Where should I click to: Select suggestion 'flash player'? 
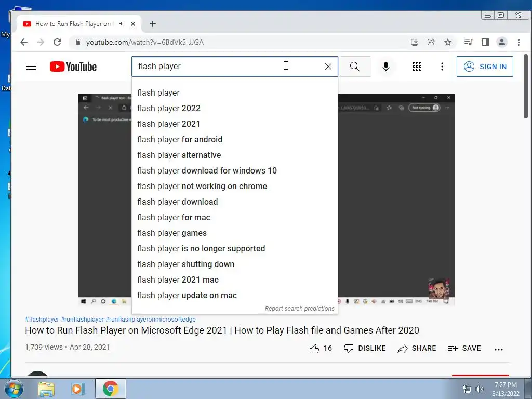click(x=235, y=92)
